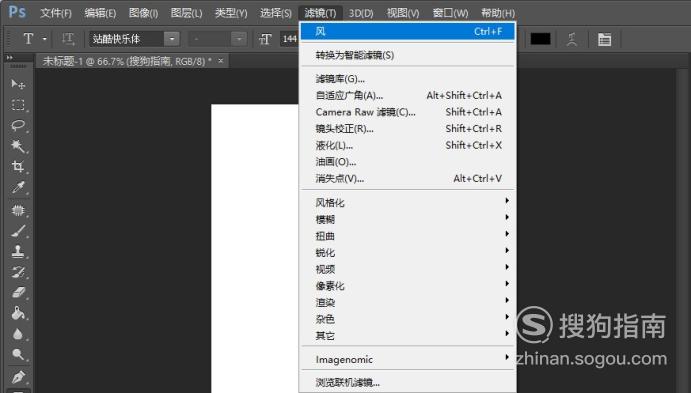
Task: Select the Move tool
Action: pyautogui.click(x=18, y=84)
